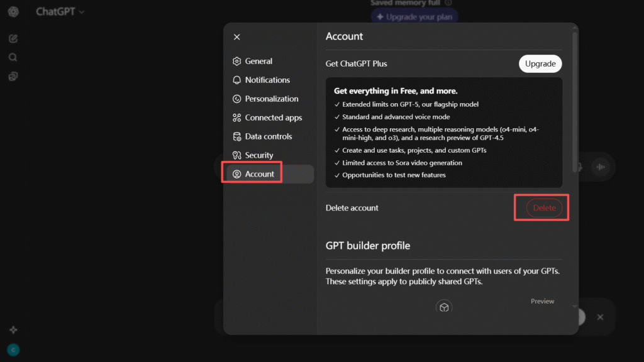644x362 pixels.
Task: Click the saved memory info icon
Action: pos(448,3)
